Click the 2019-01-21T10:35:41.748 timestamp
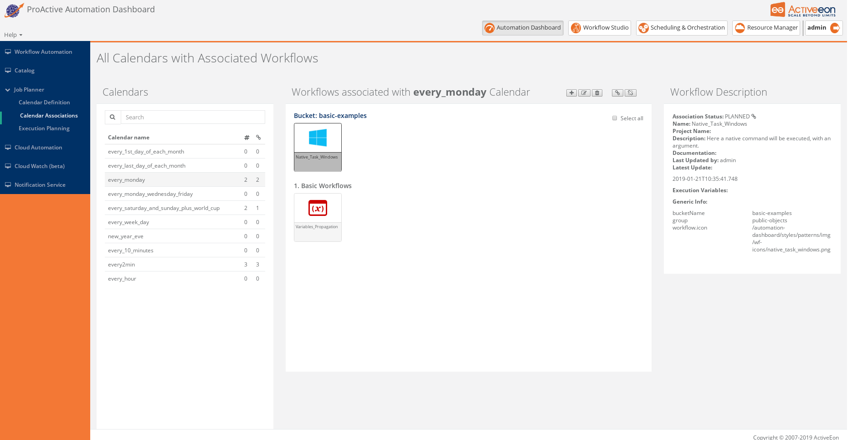 (x=705, y=179)
